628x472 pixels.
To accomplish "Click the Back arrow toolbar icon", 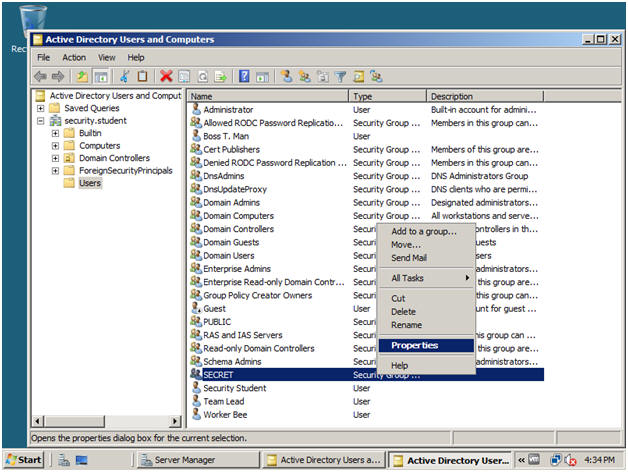I will 40,76.
